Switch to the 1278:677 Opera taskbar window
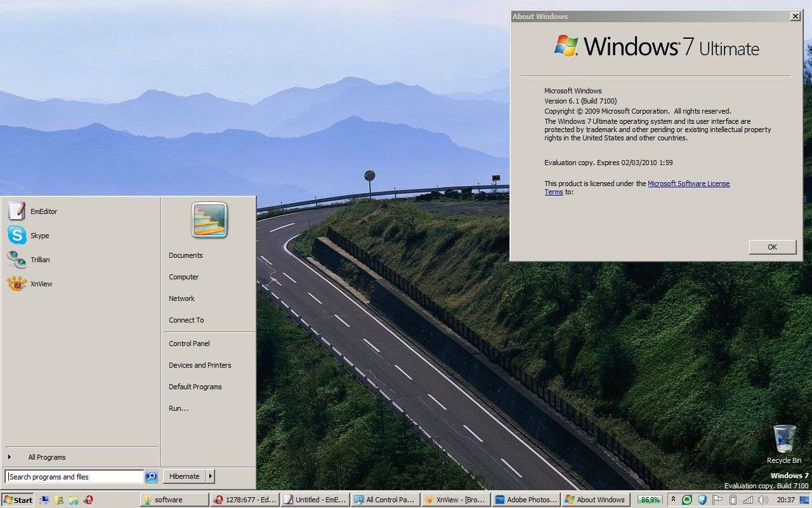This screenshot has width=812, height=508. click(x=245, y=500)
